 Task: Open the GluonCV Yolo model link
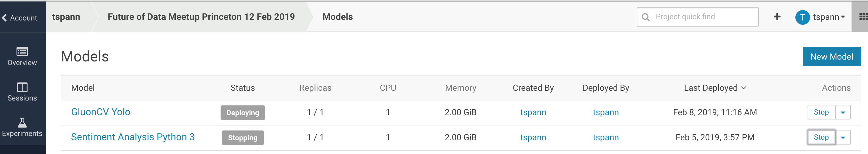point(100,112)
